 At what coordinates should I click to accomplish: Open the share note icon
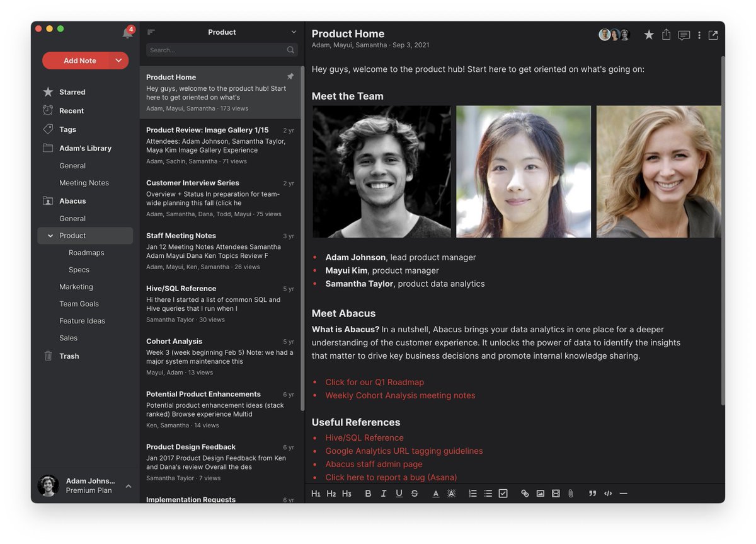click(666, 35)
